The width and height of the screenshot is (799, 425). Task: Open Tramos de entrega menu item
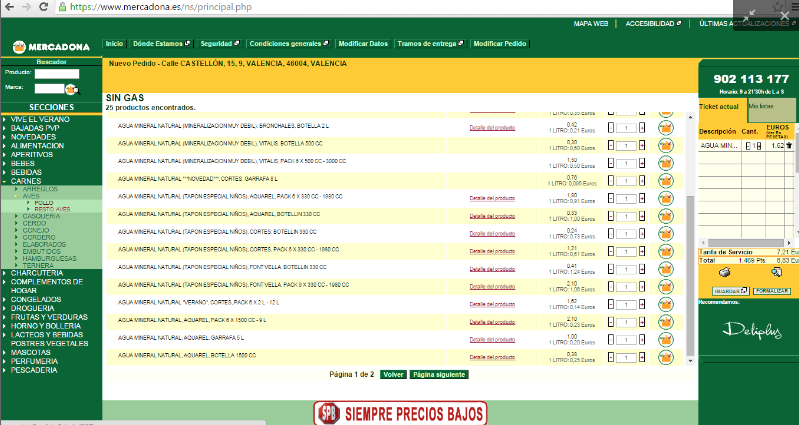click(430, 44)
